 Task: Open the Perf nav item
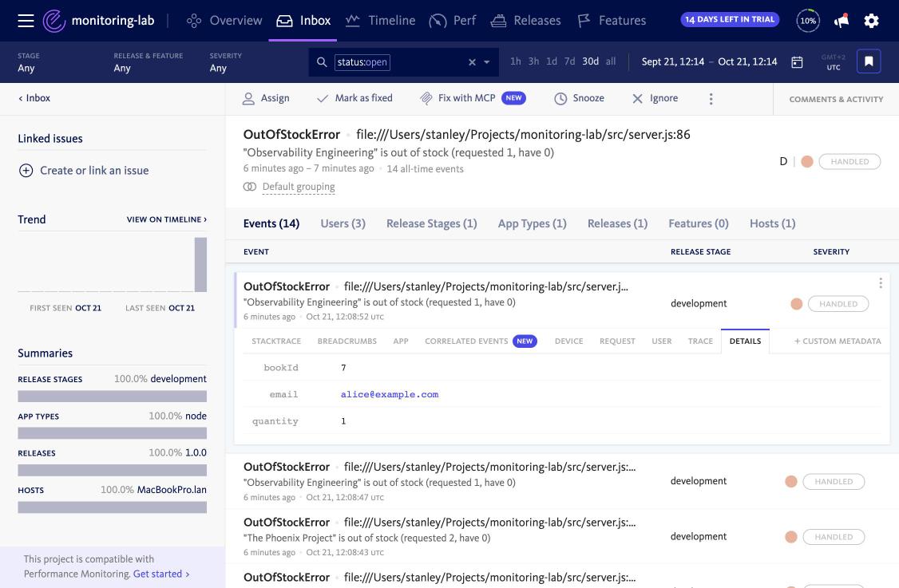(x=453, y=21)
